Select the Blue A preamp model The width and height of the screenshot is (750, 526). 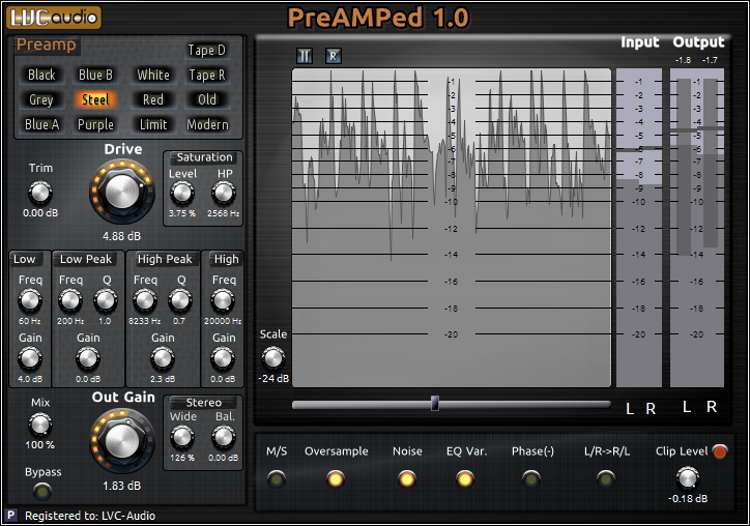42,125
